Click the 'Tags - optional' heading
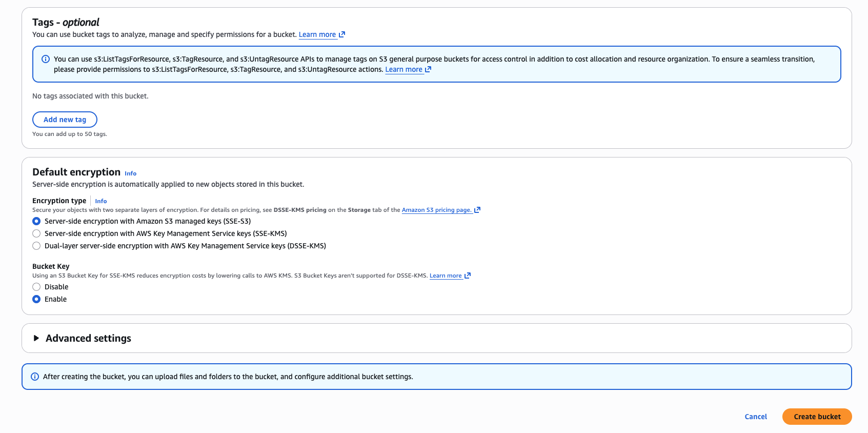The image size is (868, 433). [x=66, y=22]
